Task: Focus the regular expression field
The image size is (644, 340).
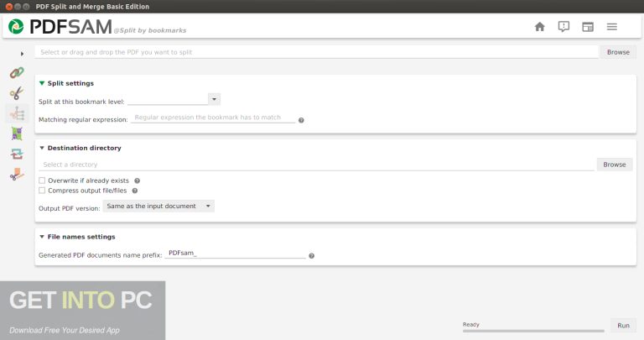Action: click(213, 118)
